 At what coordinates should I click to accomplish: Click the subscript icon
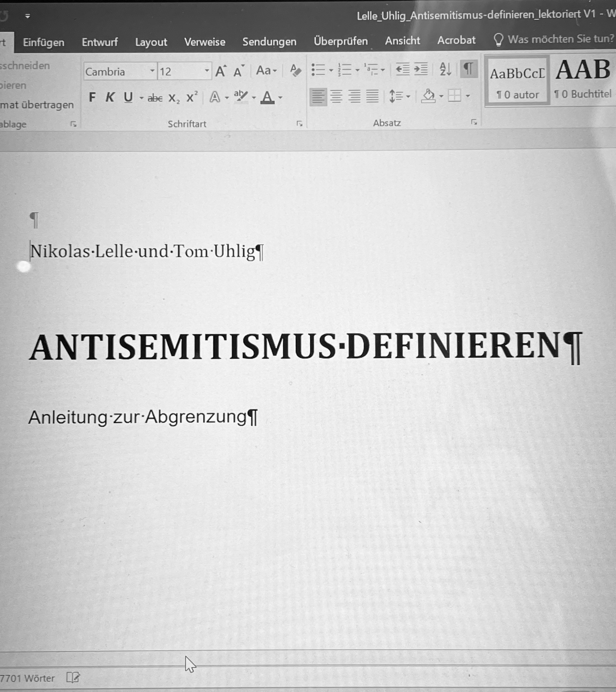tap(174, 98)
